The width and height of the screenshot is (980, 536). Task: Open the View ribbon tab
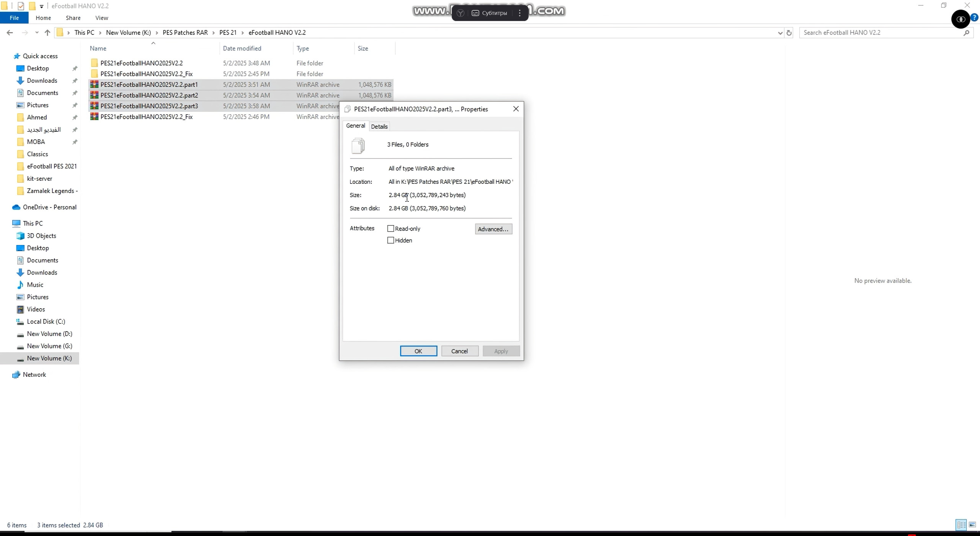click(x=101, y=18)
